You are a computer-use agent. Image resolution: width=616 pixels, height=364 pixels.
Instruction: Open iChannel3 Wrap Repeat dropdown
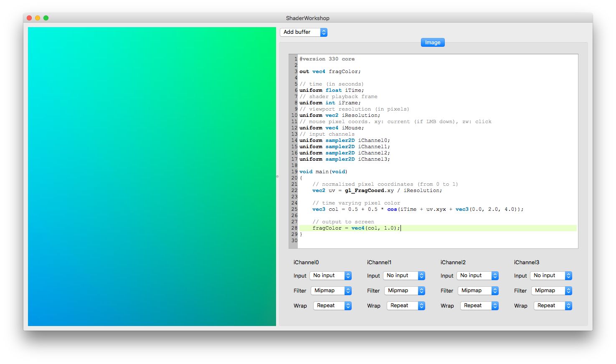pyautogui.click(x=553, y=306)
